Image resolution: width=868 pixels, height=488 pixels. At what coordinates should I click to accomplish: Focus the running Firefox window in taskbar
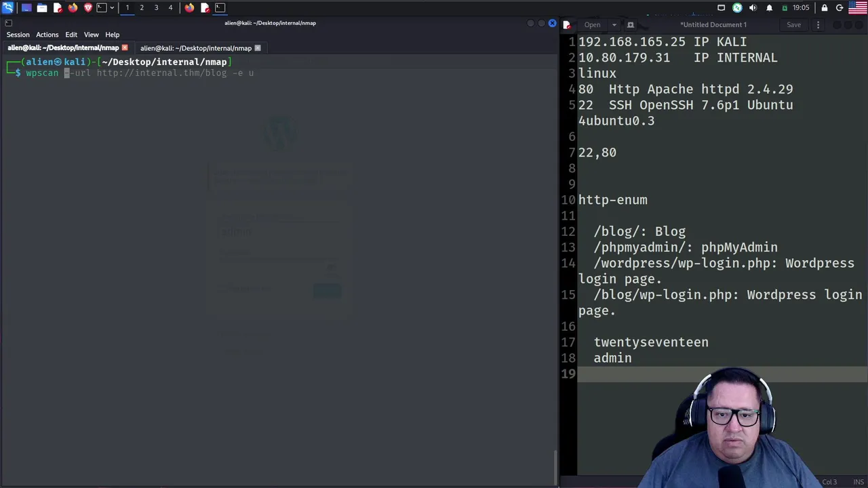189,7
